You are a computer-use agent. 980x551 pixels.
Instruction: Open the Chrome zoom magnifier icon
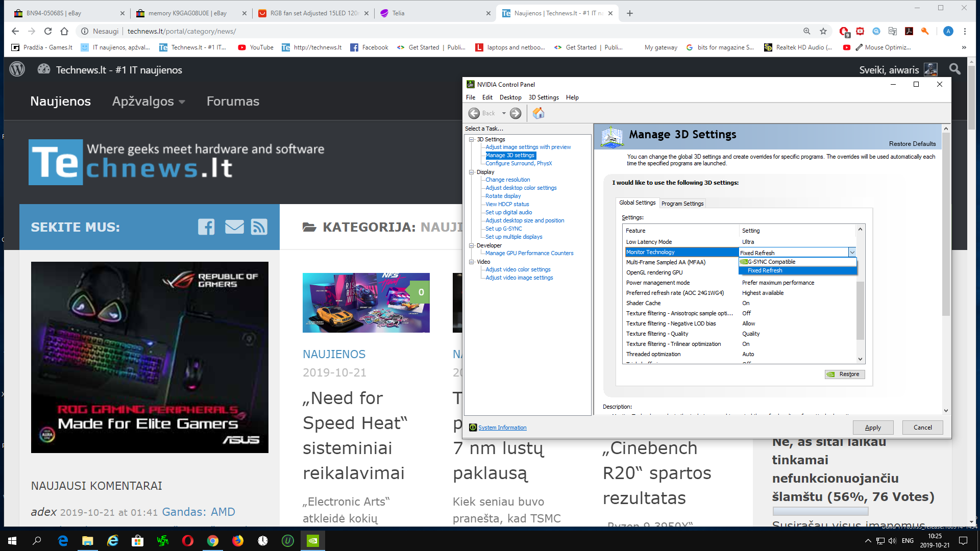point(807,31)
